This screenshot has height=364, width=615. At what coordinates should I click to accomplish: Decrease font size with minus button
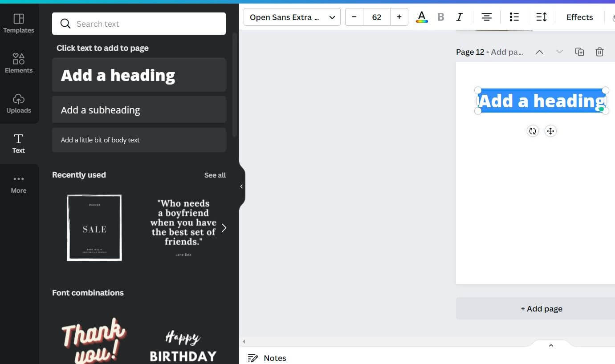(354, 17)
